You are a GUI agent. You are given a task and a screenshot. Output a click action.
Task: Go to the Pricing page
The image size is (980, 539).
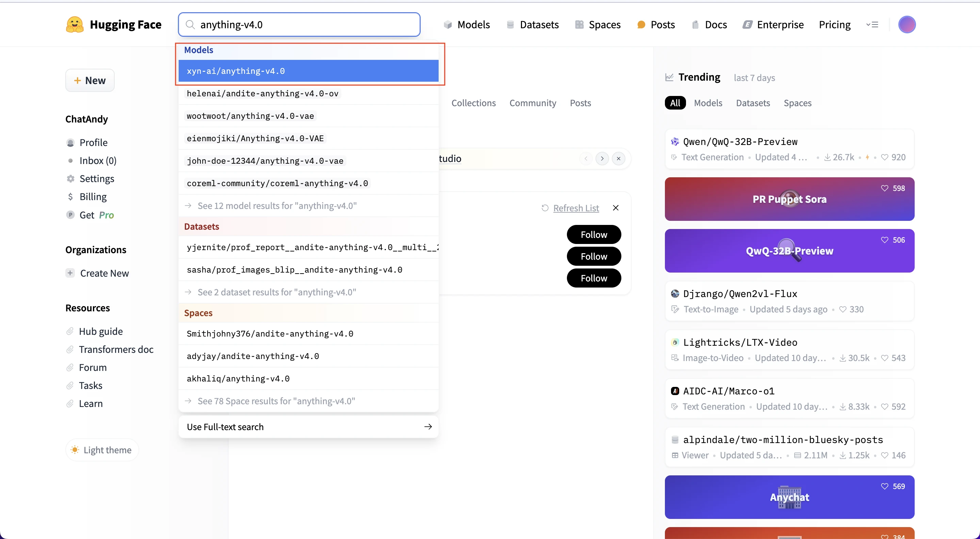pyautogui.click(x=835, y=25)
